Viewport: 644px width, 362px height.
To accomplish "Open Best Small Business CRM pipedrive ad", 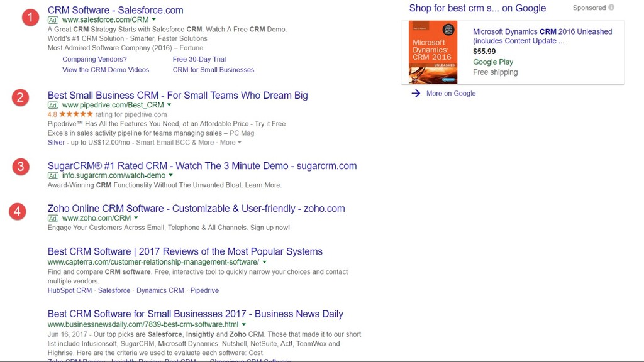I will click(x=177, y=96).
